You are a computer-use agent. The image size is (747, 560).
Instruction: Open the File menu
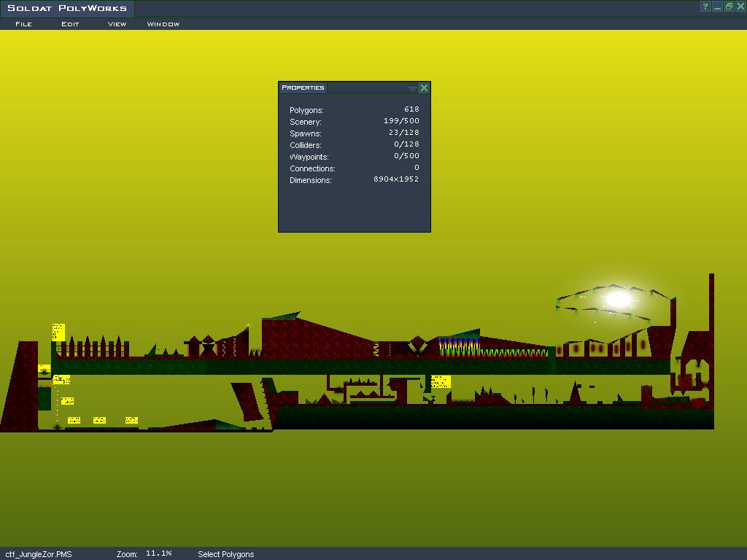pyautogui.click(x=23, y=24)
